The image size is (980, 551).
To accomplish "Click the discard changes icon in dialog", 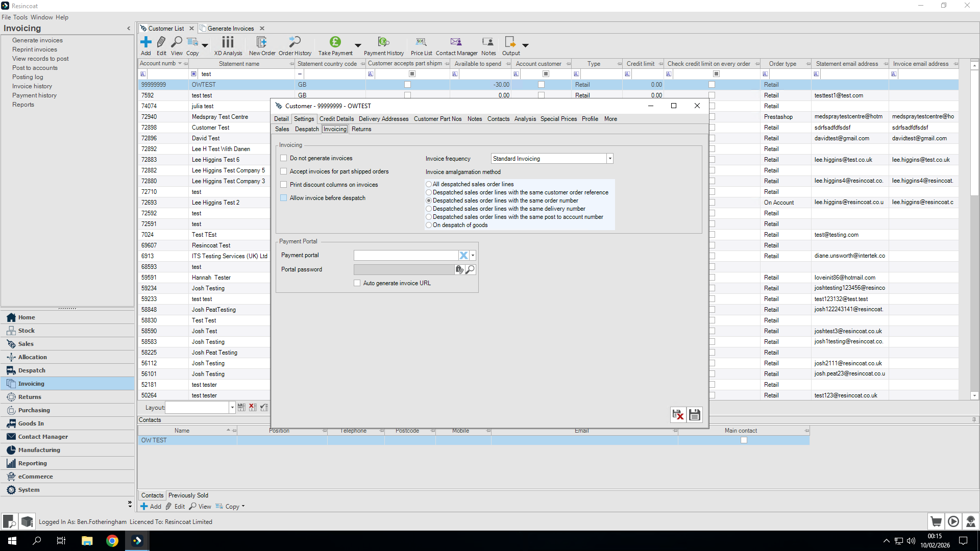I will (x=678, y=415).
